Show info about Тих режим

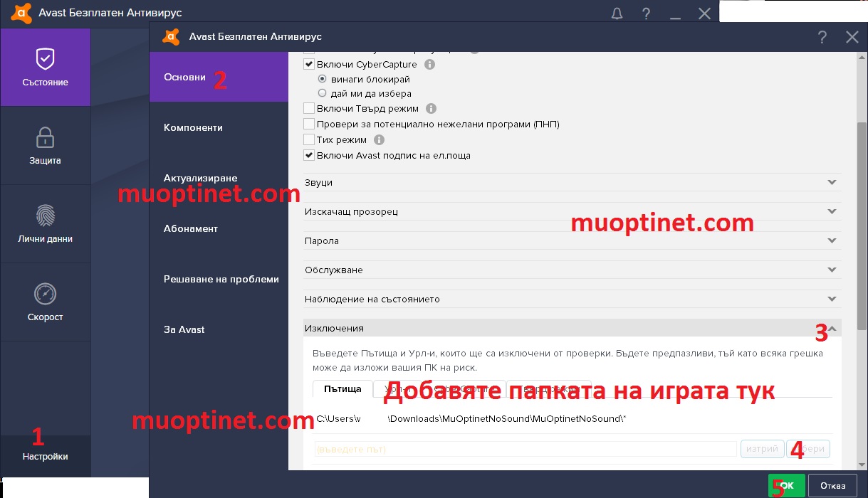[380, 140]
